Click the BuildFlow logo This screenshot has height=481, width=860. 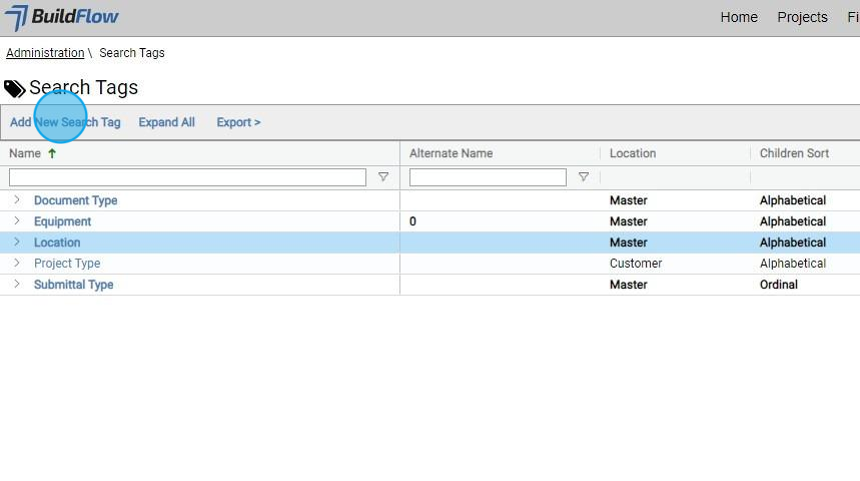coord(62,17)
